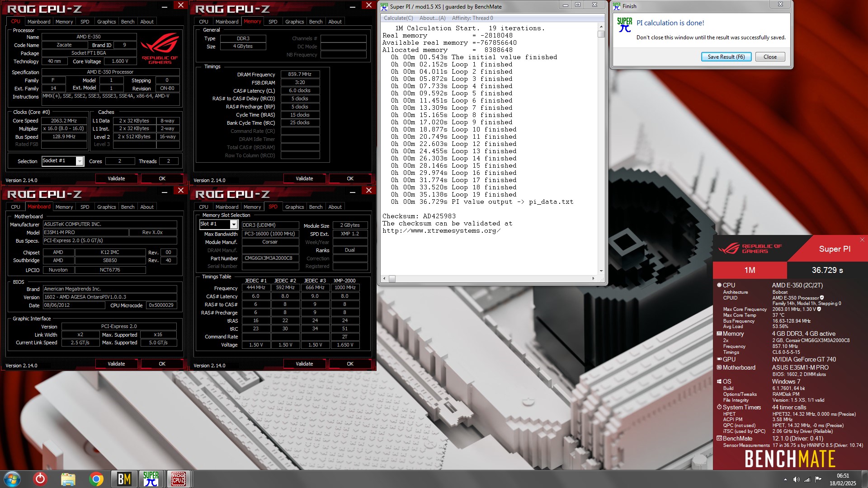Click the XMP-2000 column header
The image size is (868, 488).
pyautogui.click(x=344, y=281)
